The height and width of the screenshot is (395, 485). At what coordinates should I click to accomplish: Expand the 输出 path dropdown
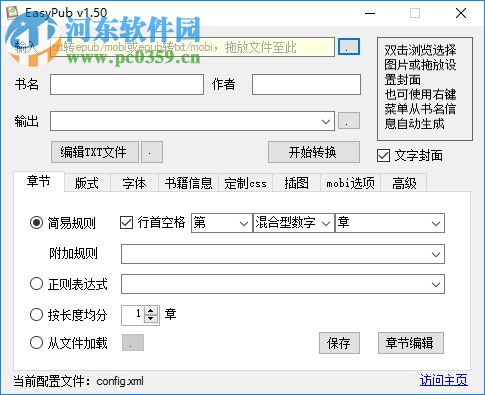point(326,121)
